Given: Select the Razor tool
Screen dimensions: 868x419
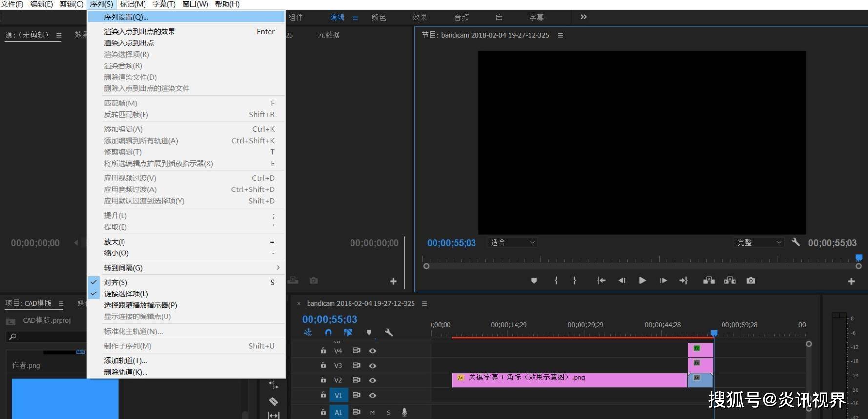Looking at the screenshot, I should point(273,401).
